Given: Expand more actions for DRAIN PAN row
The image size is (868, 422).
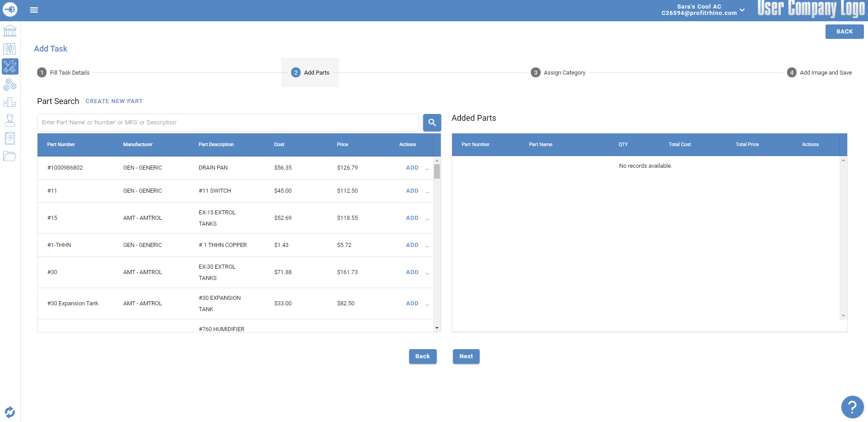Looking at the screenshot, I should 428,168.
